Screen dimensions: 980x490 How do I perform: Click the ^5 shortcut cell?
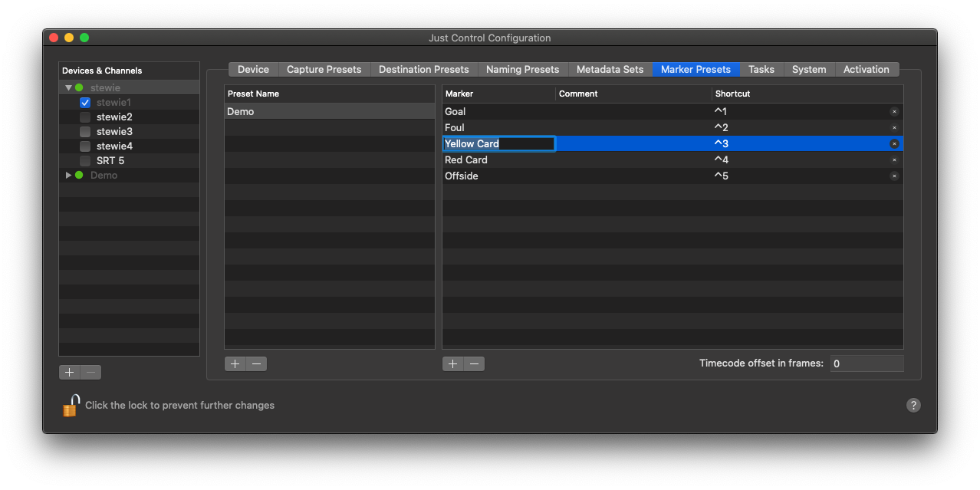721,176
